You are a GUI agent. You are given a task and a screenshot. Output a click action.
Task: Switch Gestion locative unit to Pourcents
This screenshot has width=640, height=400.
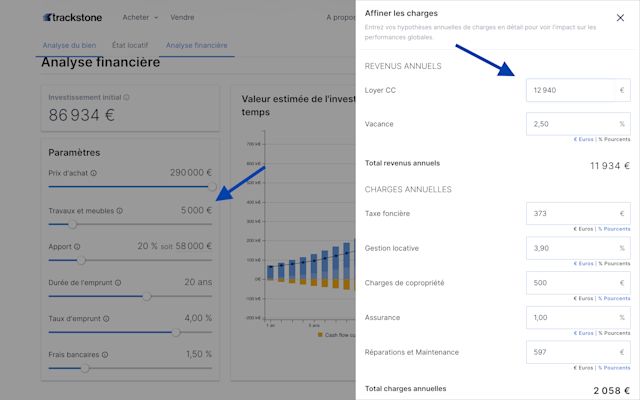614,264
